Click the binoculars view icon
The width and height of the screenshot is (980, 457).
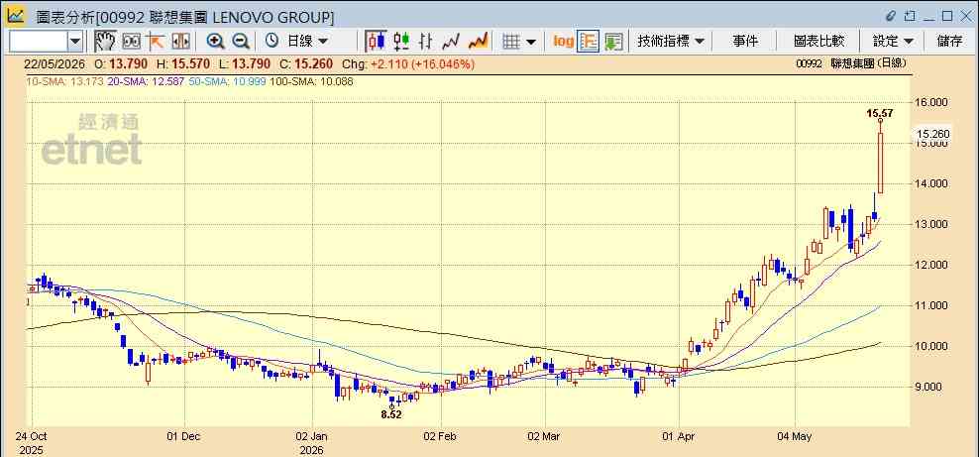pos(131,42)
